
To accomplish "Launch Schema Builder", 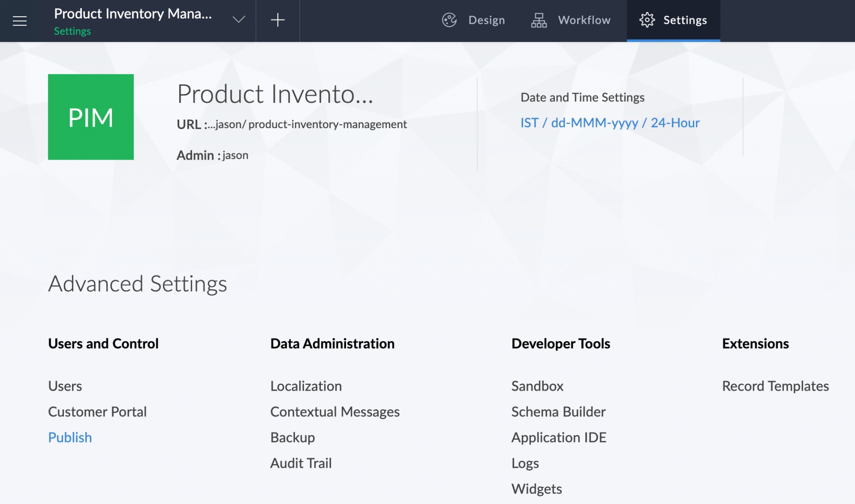I will click(558, 412).
